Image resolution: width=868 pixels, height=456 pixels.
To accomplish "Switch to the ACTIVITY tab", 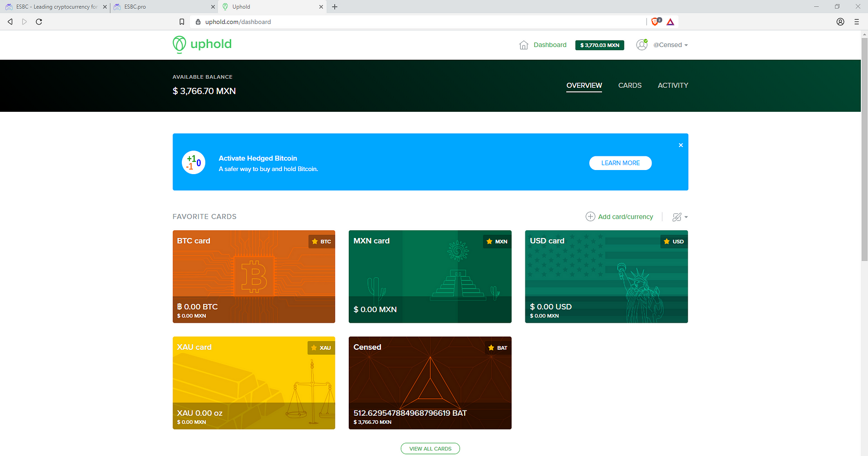I will pos(673,85).
